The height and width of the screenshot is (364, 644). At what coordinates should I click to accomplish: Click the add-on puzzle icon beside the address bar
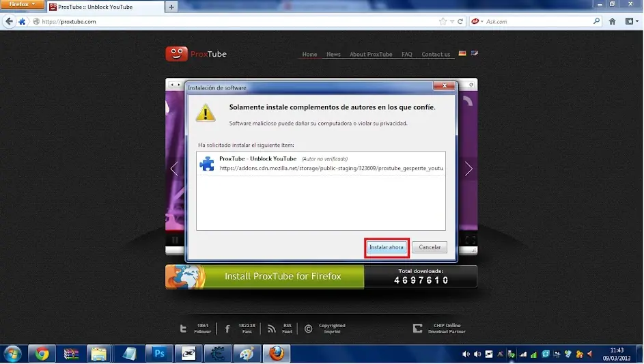pos(22,21)
